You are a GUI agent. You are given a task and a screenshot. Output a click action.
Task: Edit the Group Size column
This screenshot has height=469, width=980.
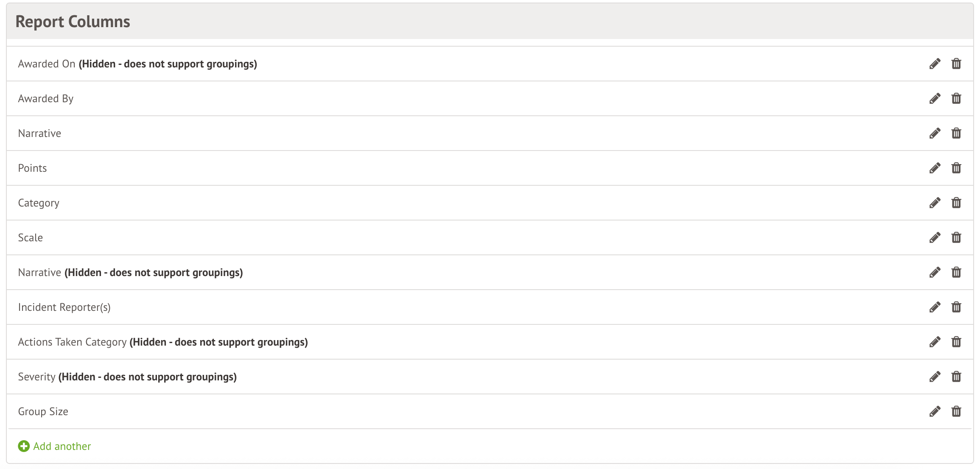(935, 412)
